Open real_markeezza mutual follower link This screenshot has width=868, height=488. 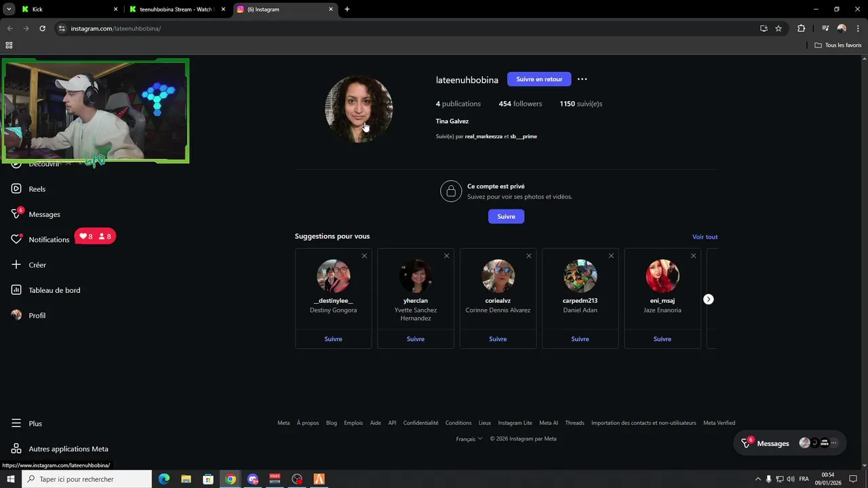484,136
